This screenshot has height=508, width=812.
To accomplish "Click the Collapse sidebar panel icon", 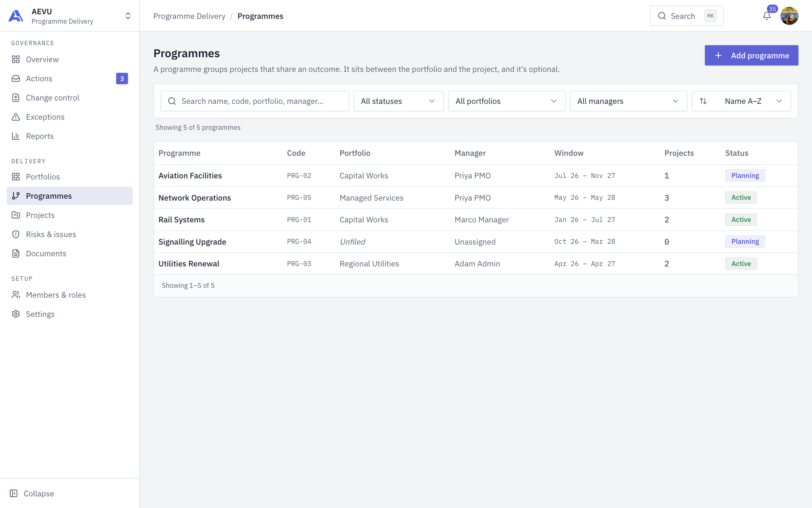I will tap(14, 493).
